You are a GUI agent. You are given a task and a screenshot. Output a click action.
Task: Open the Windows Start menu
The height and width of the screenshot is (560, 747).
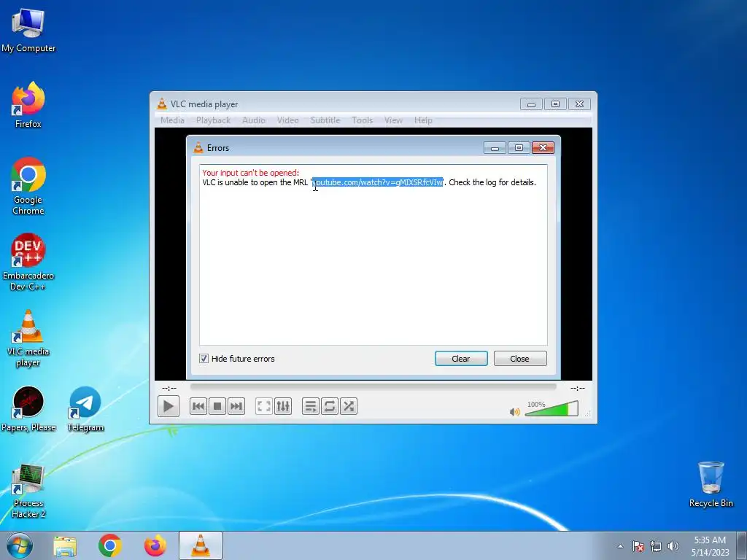coord(20,545)
